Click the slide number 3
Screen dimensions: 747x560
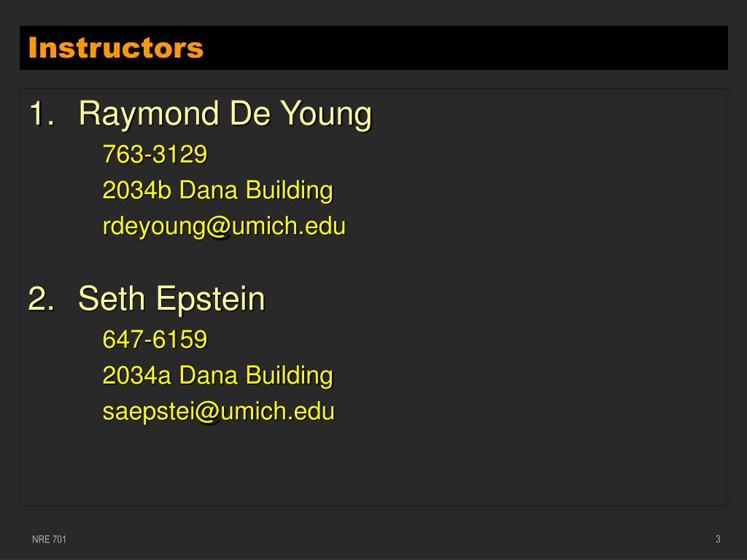[x=718, y=539]
